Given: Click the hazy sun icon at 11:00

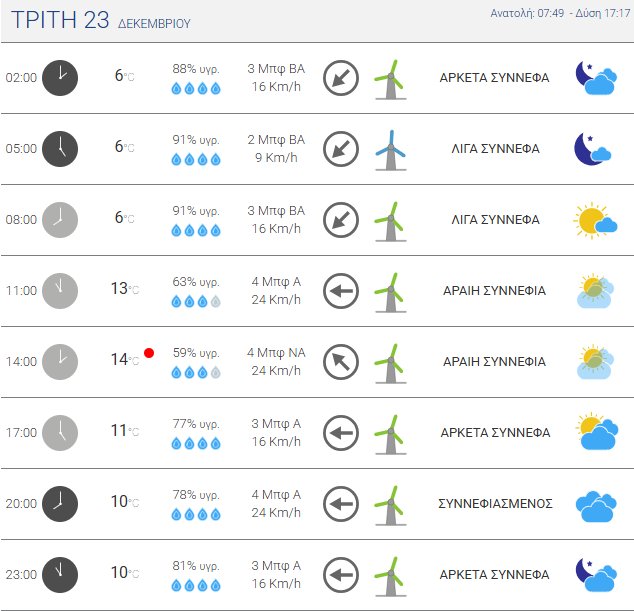Looking at the screenshot, I should 594,291.
